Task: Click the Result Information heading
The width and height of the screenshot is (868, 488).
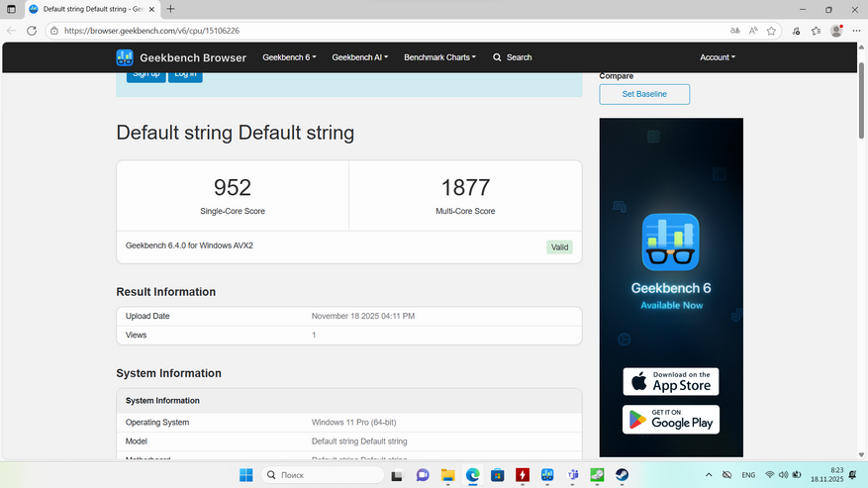Action: point(166,292)
